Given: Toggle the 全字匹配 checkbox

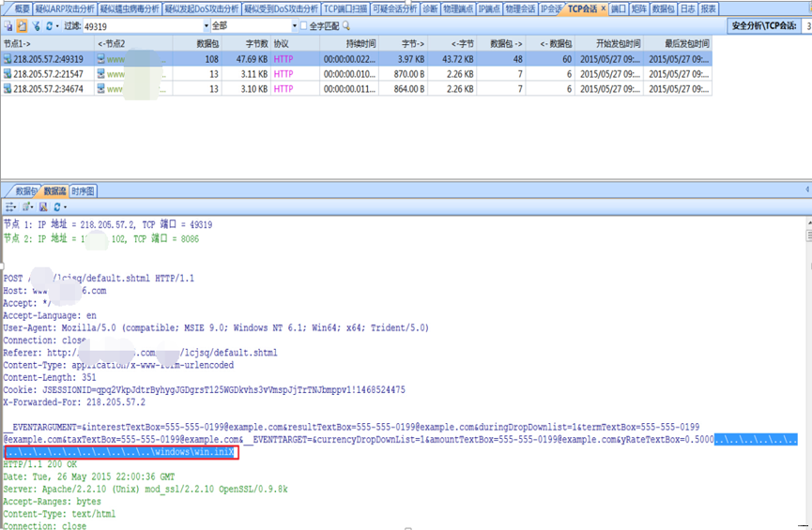Looking at the screenshot, I should point(302,26).
